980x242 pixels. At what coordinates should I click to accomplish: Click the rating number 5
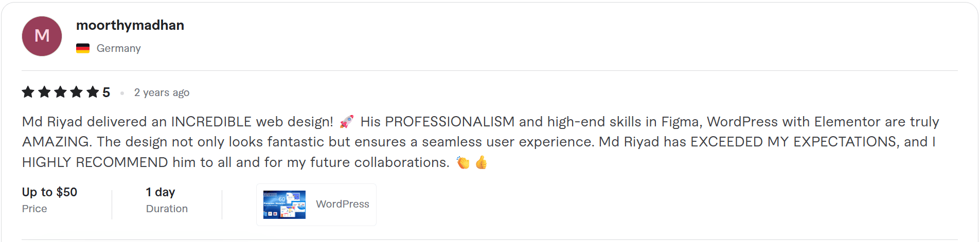click(106, 92)
